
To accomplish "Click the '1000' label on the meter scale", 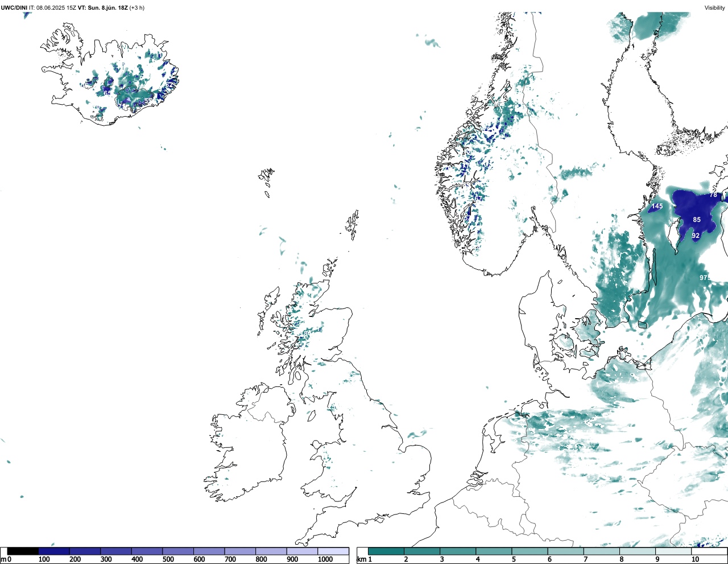I will (325, 559).
